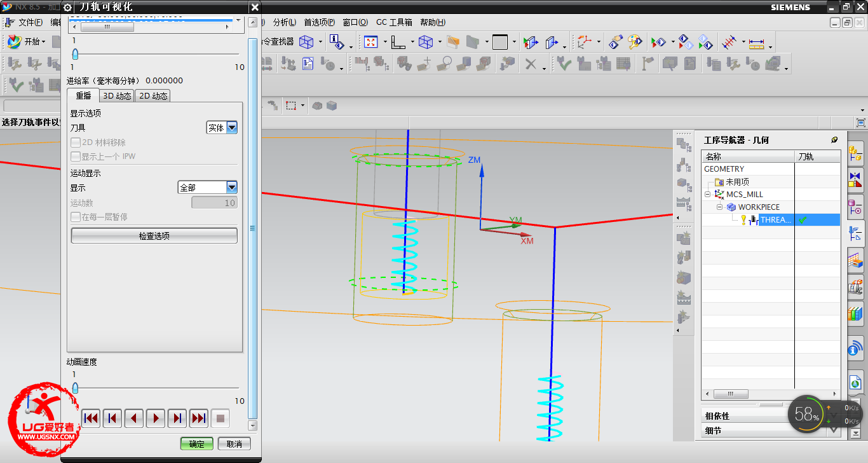Click the selection rectangle icon in selection bar
The height and width of the screenshot is (463, 868).
291,106
